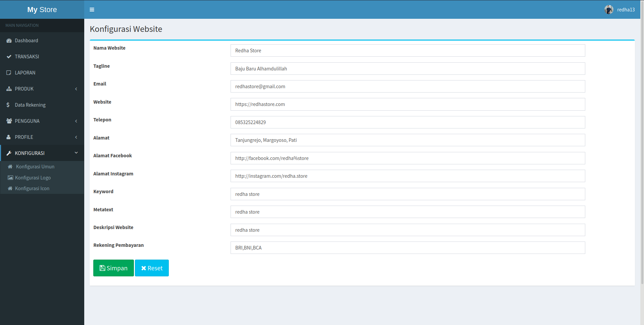
Task: Select the users icon next to PENGGUNA
Action: click(x=9, y=121)
